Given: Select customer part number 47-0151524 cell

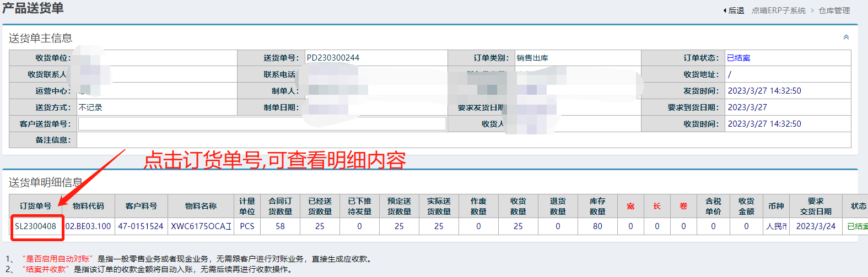Looking at the screenshot, I should click(x=141, y=226).
